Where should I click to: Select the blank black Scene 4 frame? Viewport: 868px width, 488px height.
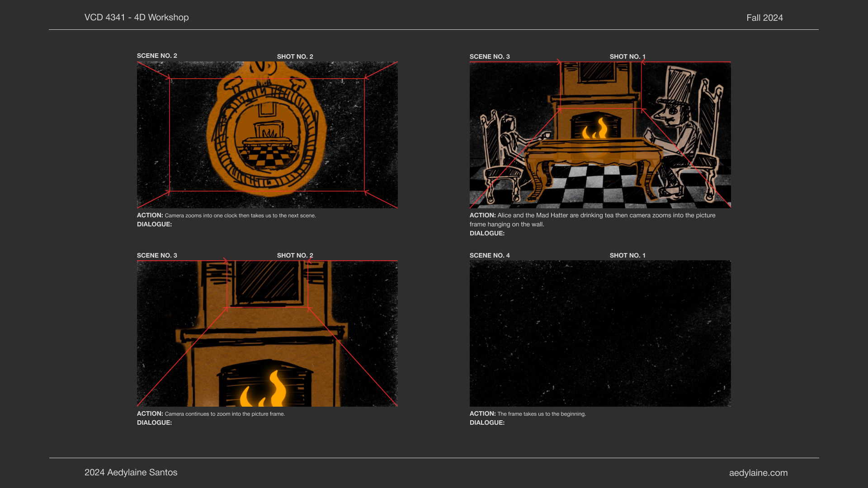(600, 333)
